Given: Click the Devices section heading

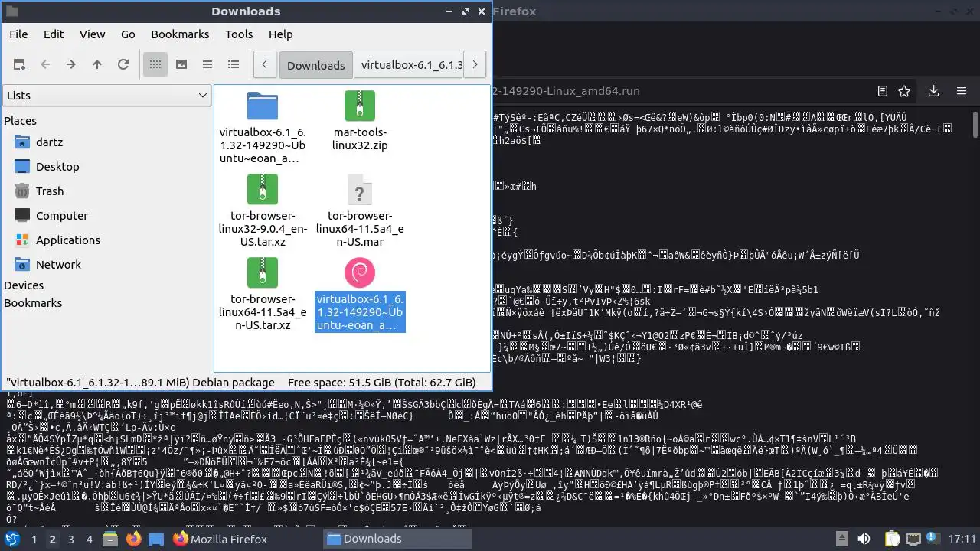Looking at the screenshot, I should point(24,285).
